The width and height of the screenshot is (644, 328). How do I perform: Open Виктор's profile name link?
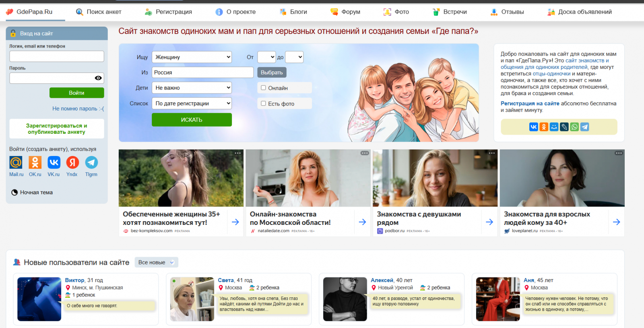point(75,280)
